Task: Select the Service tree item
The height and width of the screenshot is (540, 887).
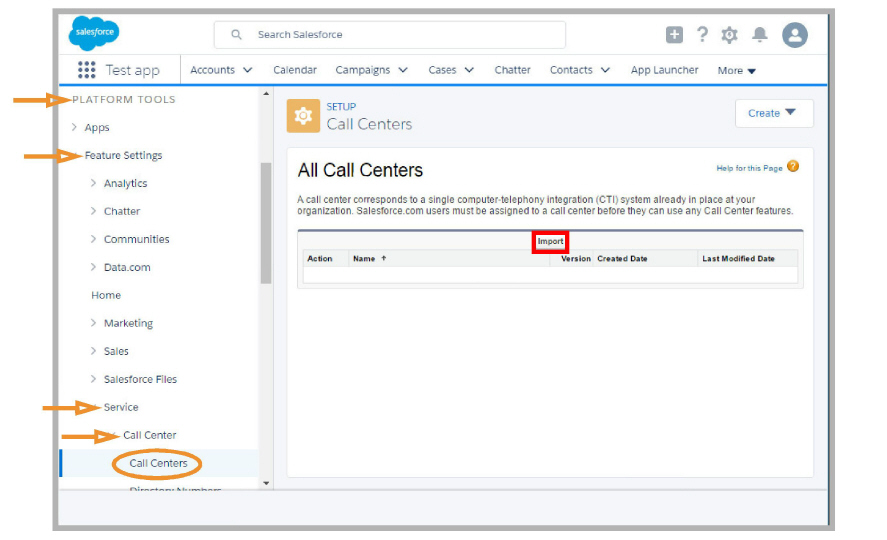Action: [x=121, y=407]
